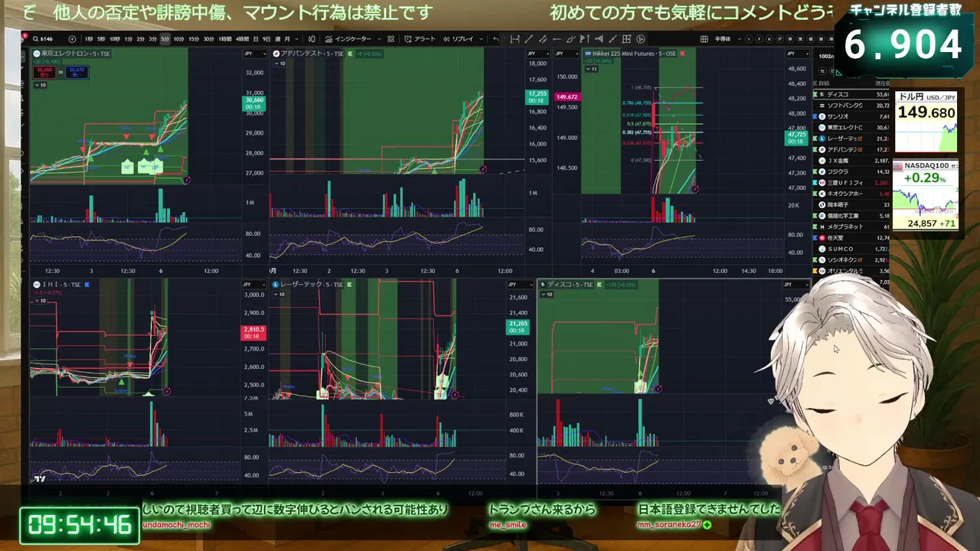The height and width of the screenshot is (551, 980).
Task: Click the Nikkei 225 Mini Futures chart title
Action: click(635, 54)
